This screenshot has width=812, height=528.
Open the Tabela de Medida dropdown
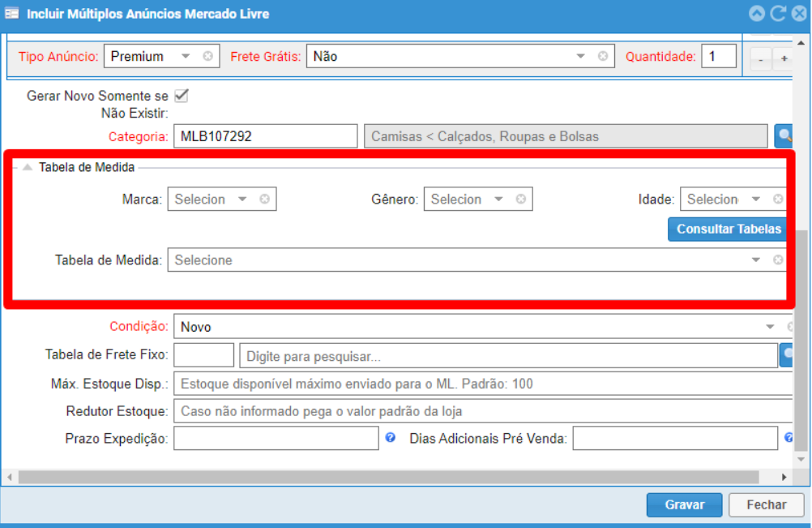756,260
